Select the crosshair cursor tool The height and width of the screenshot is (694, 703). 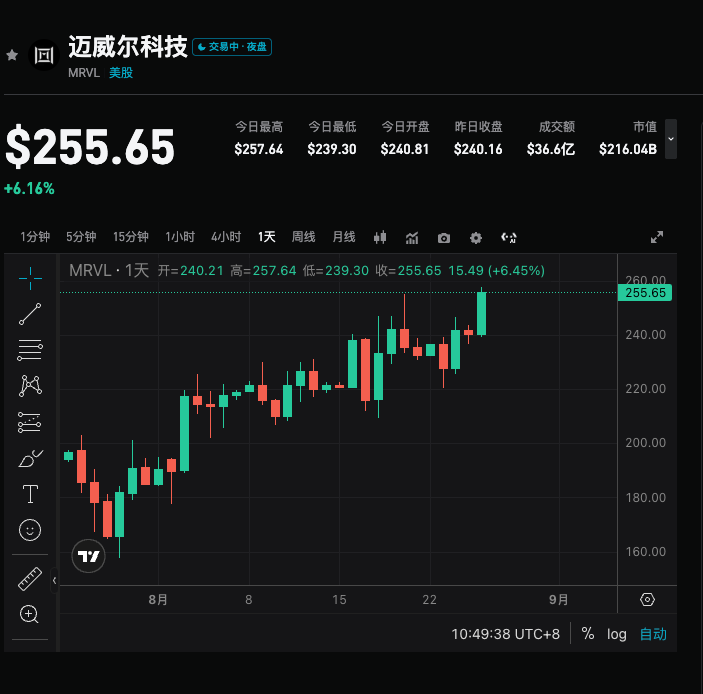[x=30, y=278]
